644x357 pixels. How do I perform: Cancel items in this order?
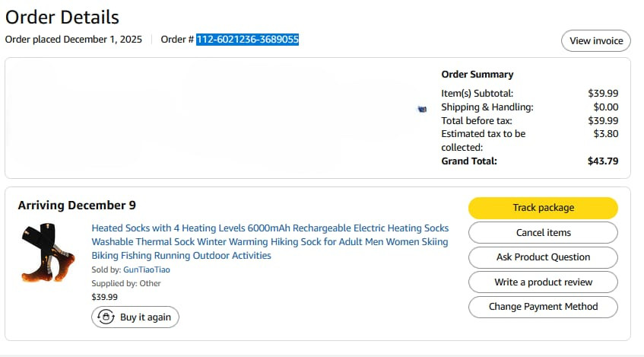(x=543, y=232)
